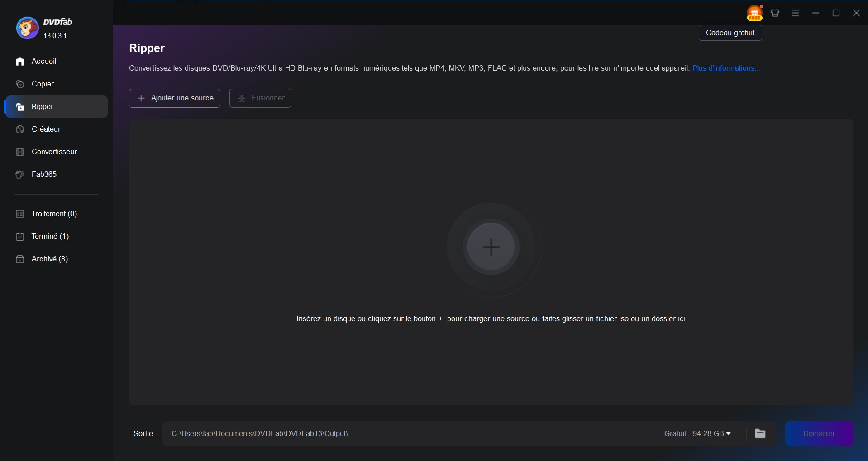This screenshot has width=868, height=461.
Task: View the Traitement (0) task queue
Action: 56,214
